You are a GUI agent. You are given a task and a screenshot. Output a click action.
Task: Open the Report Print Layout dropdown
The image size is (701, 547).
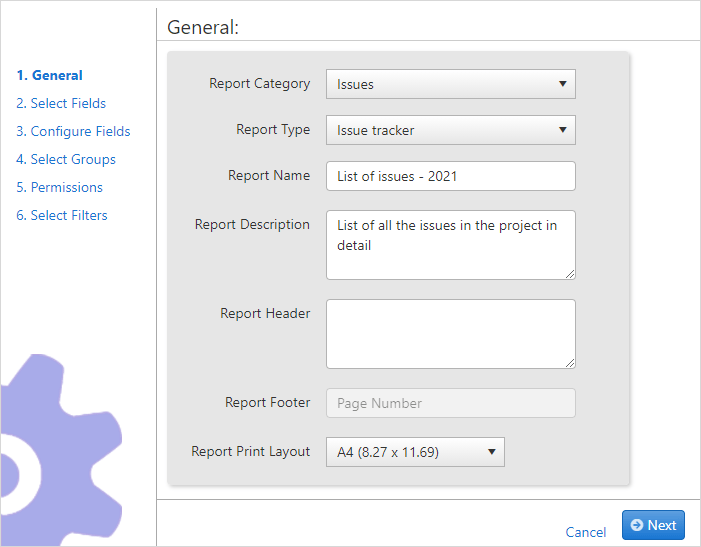click(x=415, y=452)
